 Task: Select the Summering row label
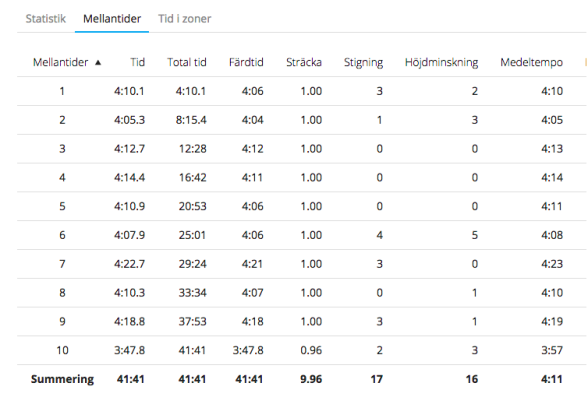point(62,379)
